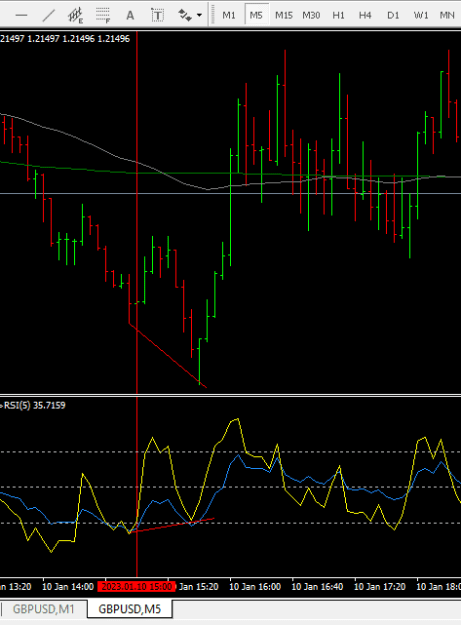461x625 pixels.
Task: Switch chart to M30 timeframe
Action: click(x=311, y=15)
